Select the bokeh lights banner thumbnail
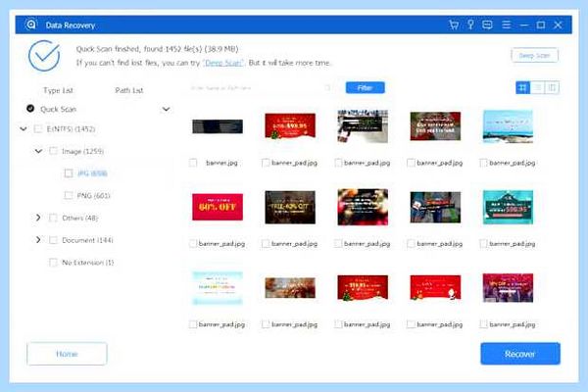The height and width of the screenshot is (392, 588). (x=363, y=207)
